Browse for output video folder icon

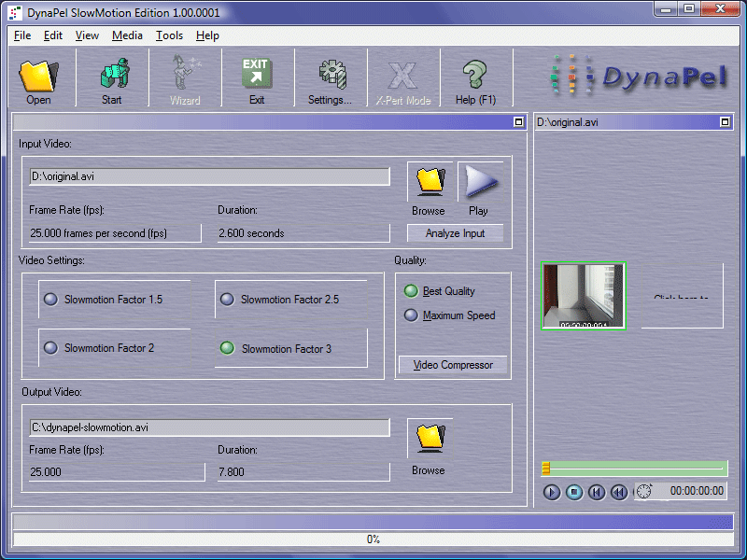(x=430, y=438)
